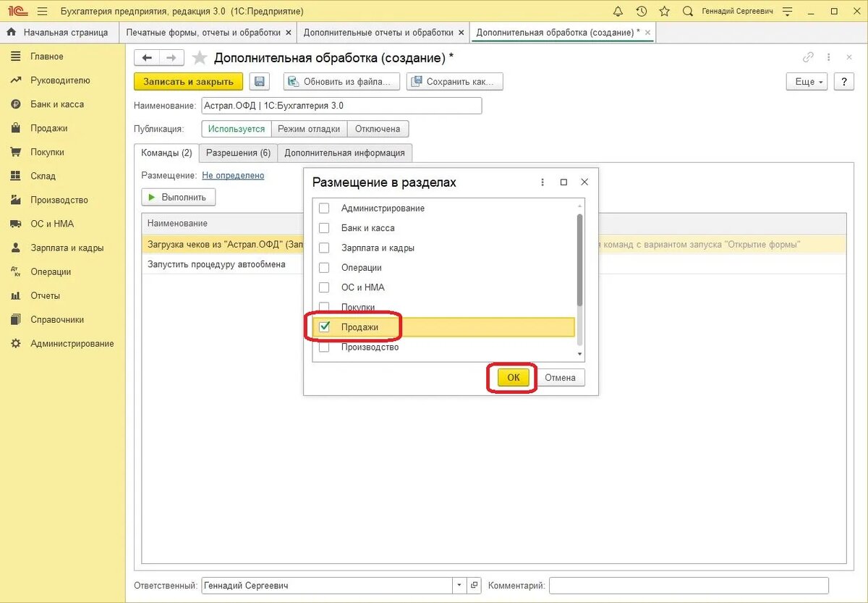This screenshot has width=868, height=603.
Task: Open Банк и касса sidebar section
Action: click(57, 104)
